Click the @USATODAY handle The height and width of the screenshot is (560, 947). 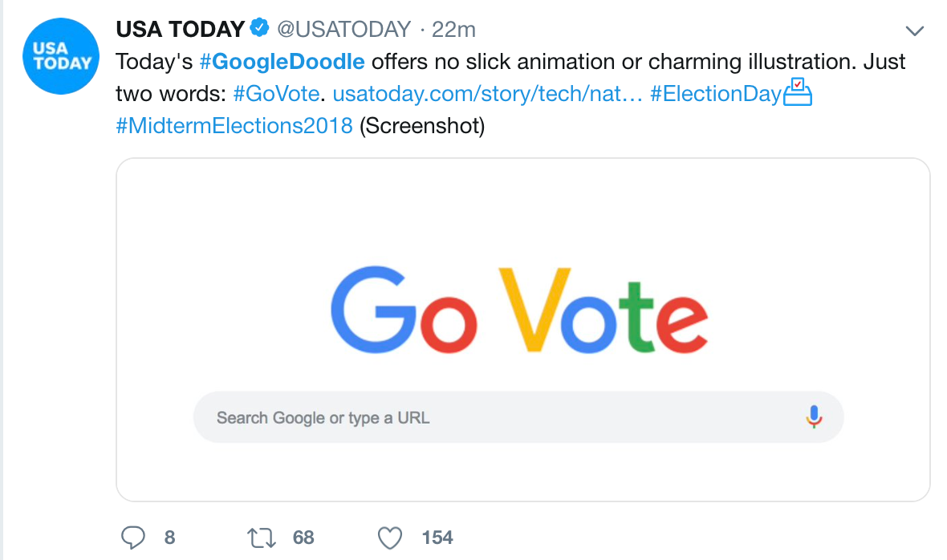tap(343, 30)
